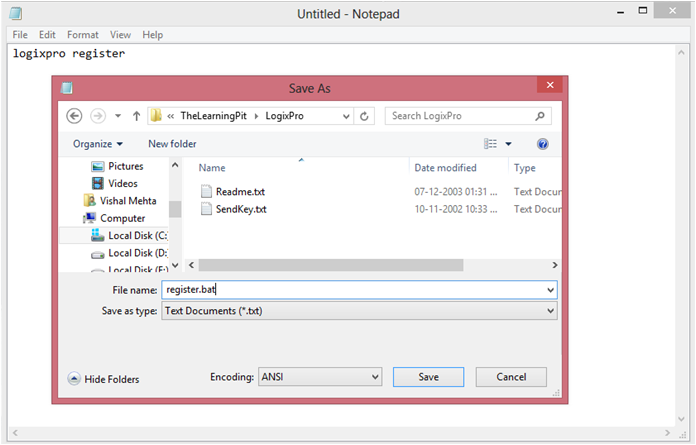
Task: Click Notepad's horizontal scroll left arrow
Action: click(15, 433)
